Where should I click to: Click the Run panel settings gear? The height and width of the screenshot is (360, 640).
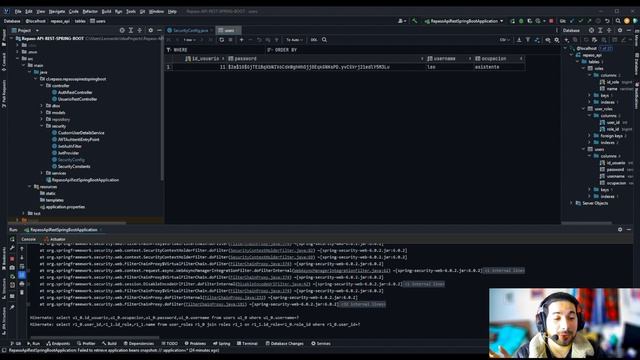(620, 229)
